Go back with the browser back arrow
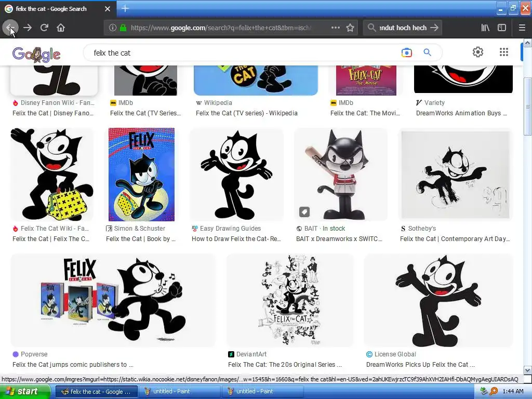 pyautogui.click(x=10, y=28)
